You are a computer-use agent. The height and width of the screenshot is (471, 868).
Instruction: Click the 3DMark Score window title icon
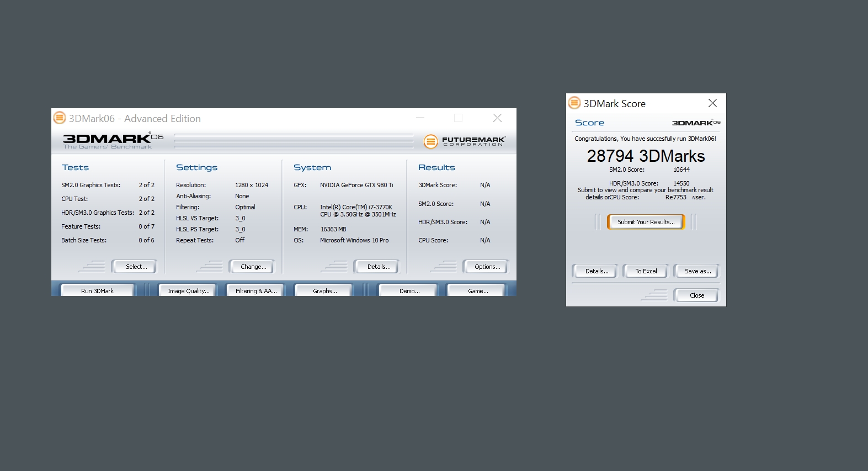click(574, 103)
